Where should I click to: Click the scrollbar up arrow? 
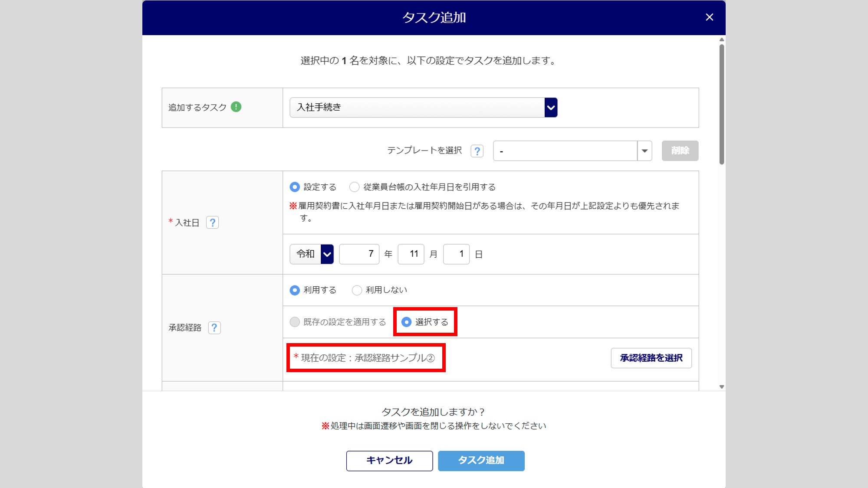click(722, 39)
